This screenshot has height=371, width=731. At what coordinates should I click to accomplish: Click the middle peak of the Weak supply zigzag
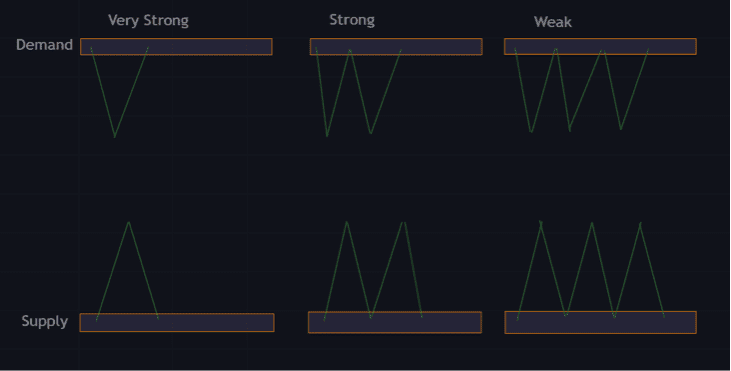pyautogui.click(x=592, y=223)
